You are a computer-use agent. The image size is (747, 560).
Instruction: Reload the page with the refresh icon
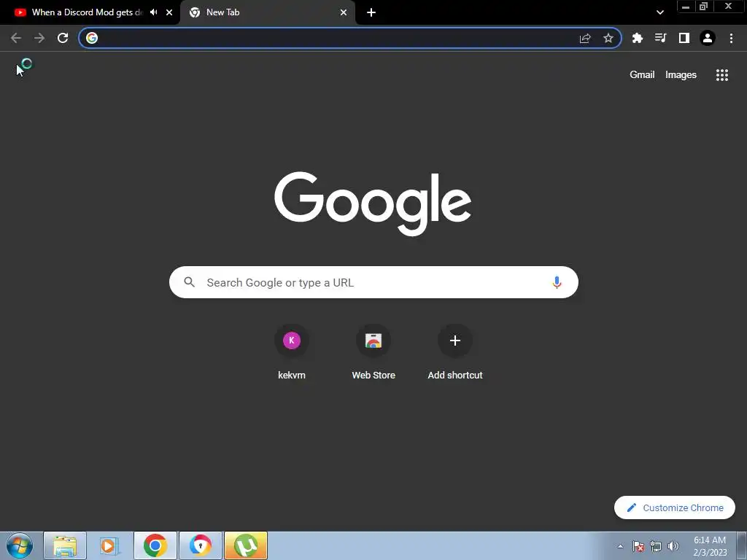coord(63,38)
